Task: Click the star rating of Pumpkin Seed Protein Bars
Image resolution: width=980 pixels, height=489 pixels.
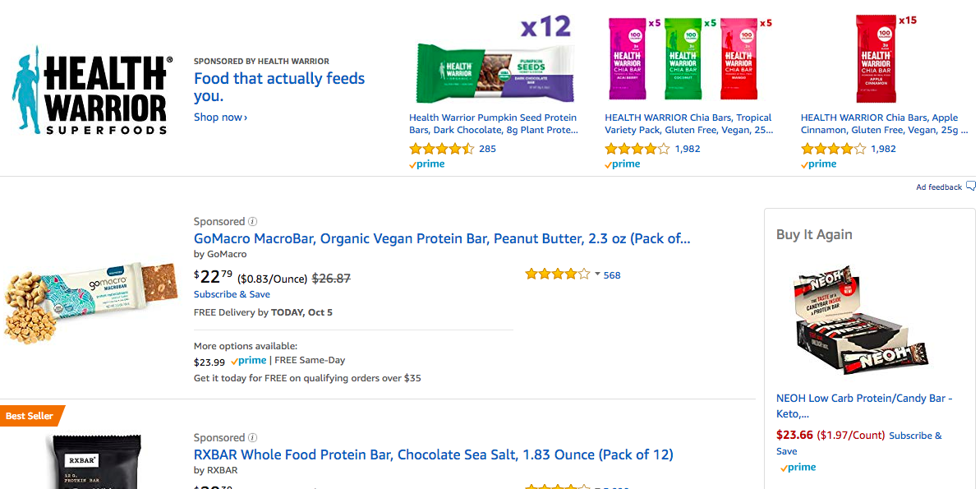Action: point(442,149)
